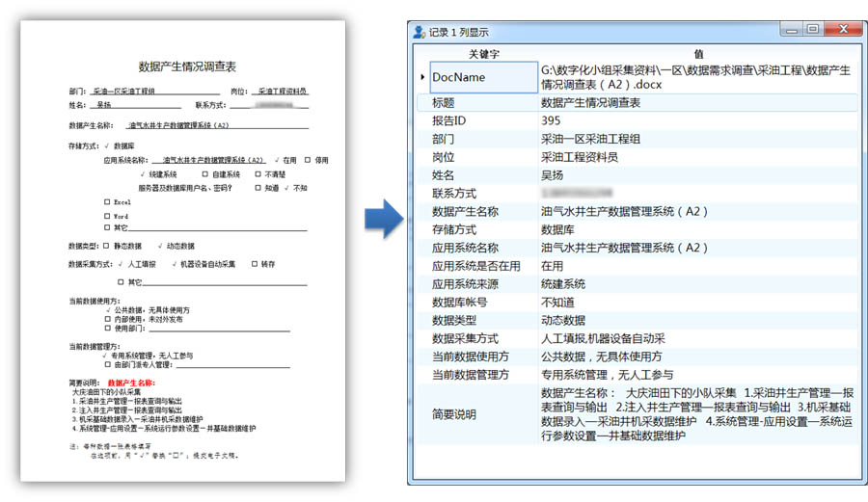Select the 标题 row
This screenshot has width=868, height=502.
coord(637,103)
